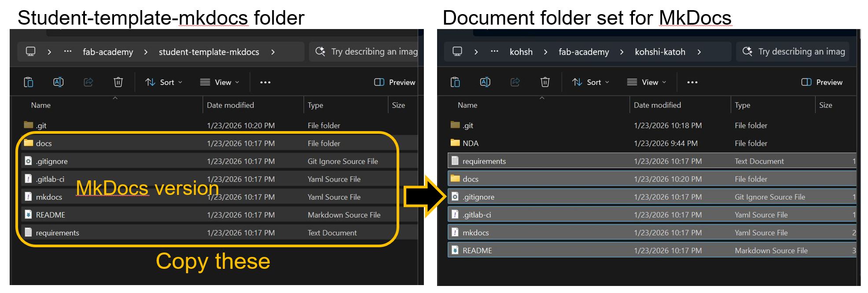Select README file name in left window
This screenshot has height=293, width=868.
pyautogui.click(x=51, y=215)
